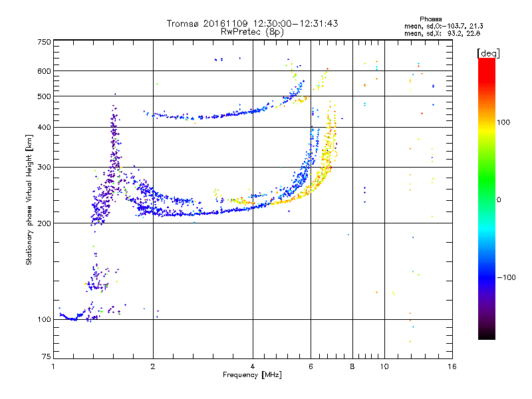
Task: Click the colorbar label "0"
Action: [x=498, y=199]
